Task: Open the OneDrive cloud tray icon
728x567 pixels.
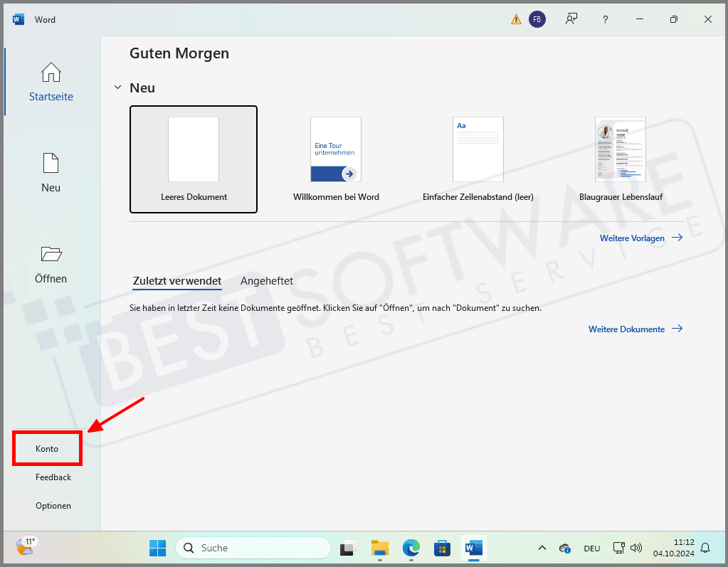Action: coord(564,549)
